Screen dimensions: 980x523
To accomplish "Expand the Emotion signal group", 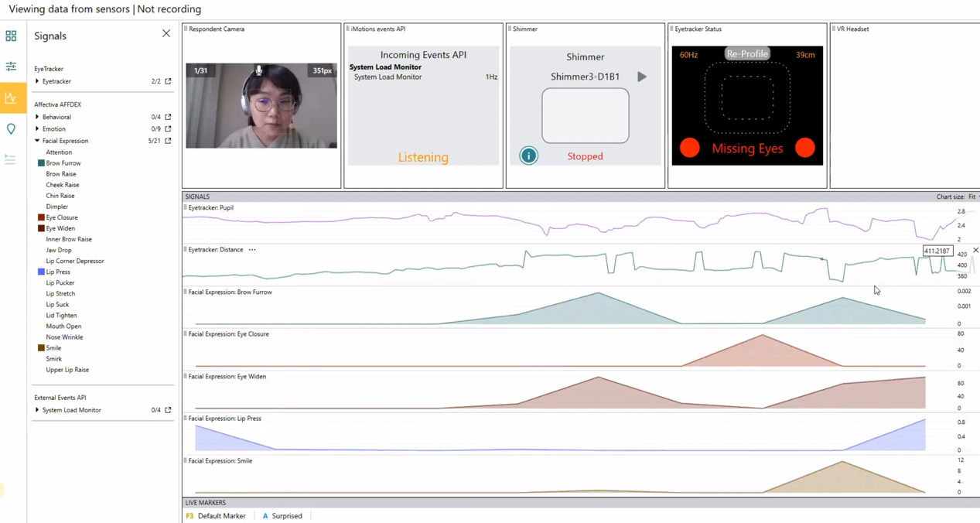I will (37, 129).
